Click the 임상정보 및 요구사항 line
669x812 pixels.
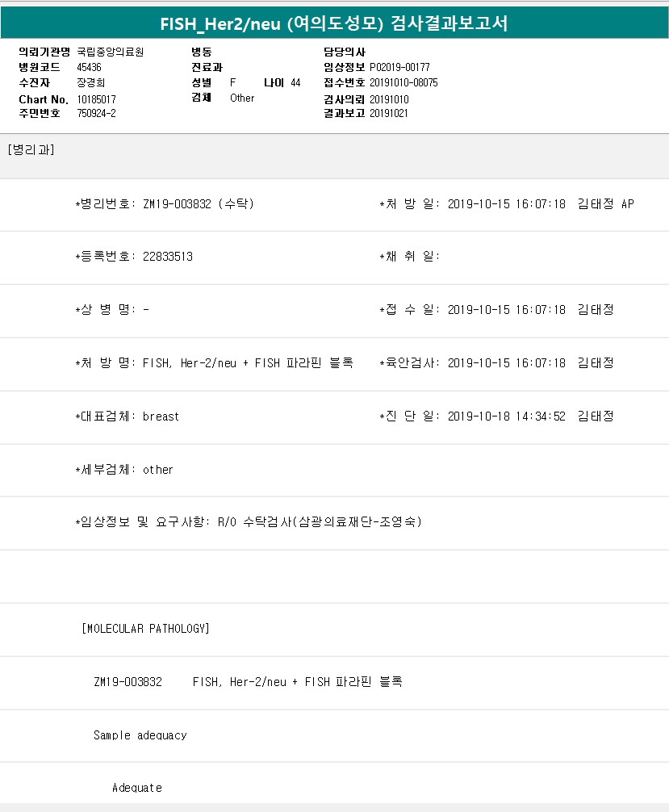pos(249,521)
